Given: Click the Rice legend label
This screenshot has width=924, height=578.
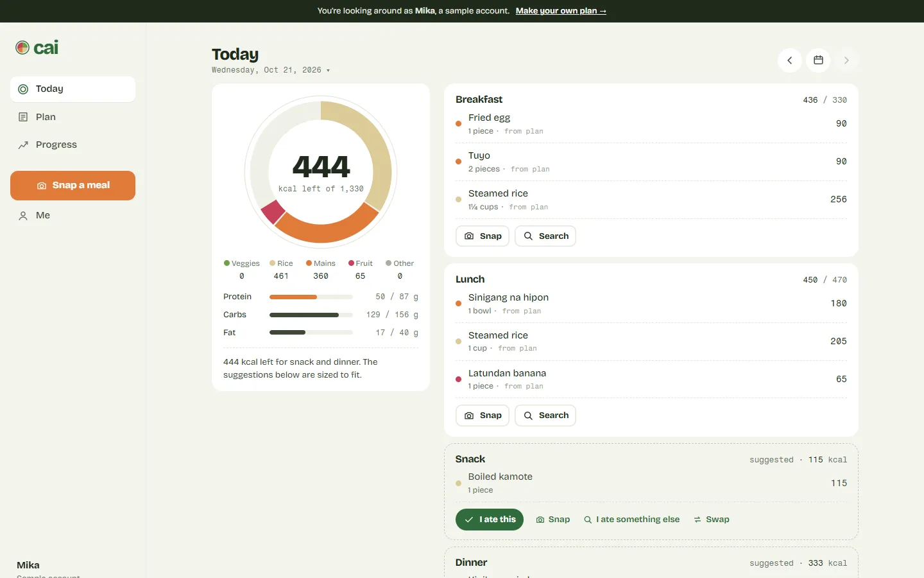Looking at the screenshot, I should click(x=285, y=263).
